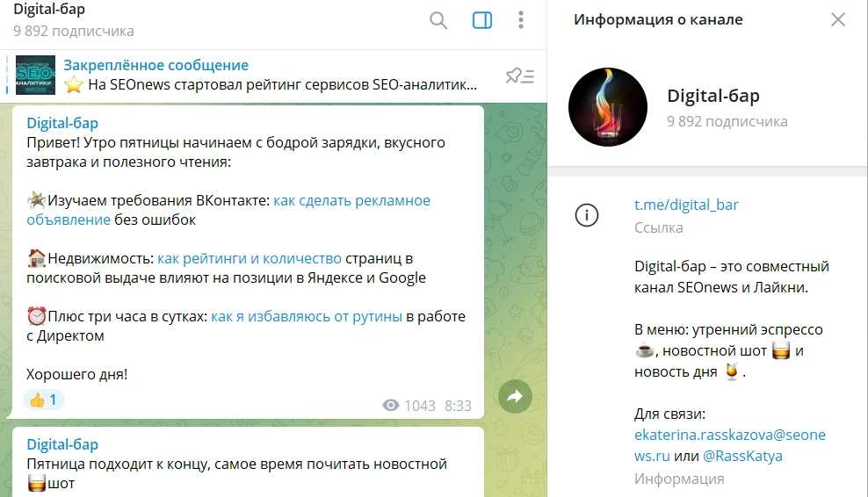This screenshot has height=497, width=868.
Task: Click the alarm clock emoji before Плюс три часа
Action: 37,316
